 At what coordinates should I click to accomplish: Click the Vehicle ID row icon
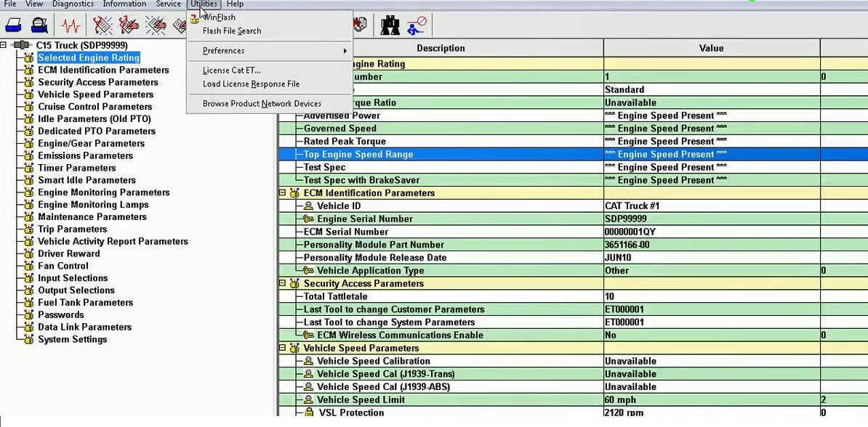click(x=308, y=206)
